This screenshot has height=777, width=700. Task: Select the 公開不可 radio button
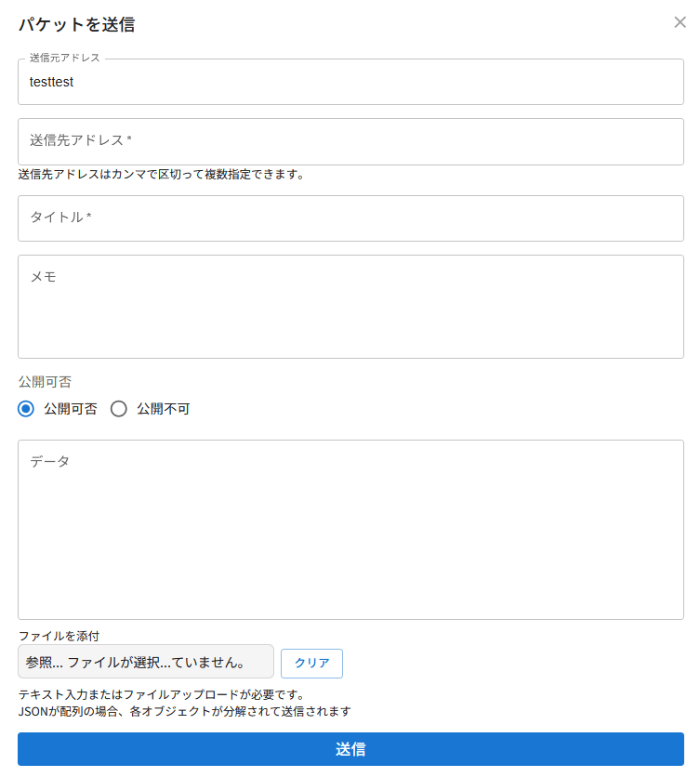[x=119, y=409]
